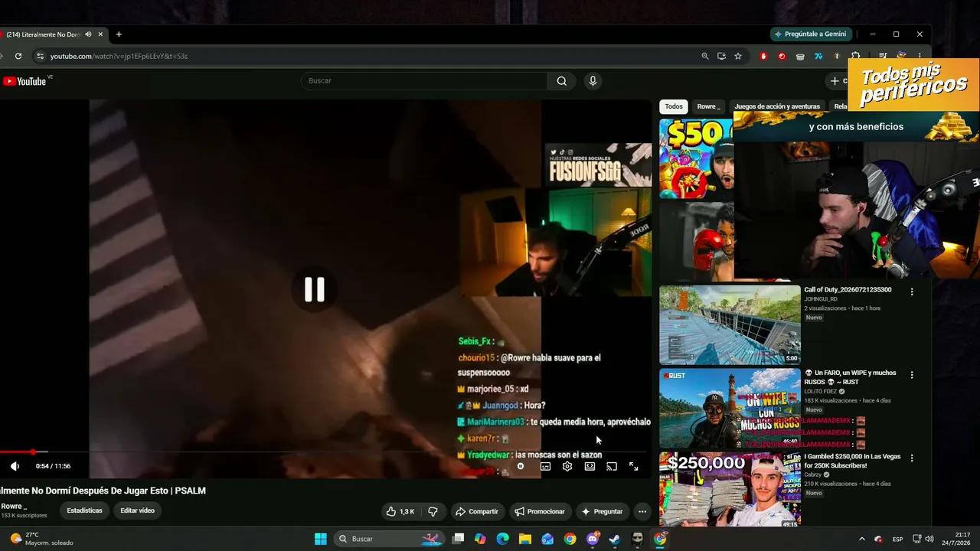Click the large pause icon on video

[x=314, y=289]
